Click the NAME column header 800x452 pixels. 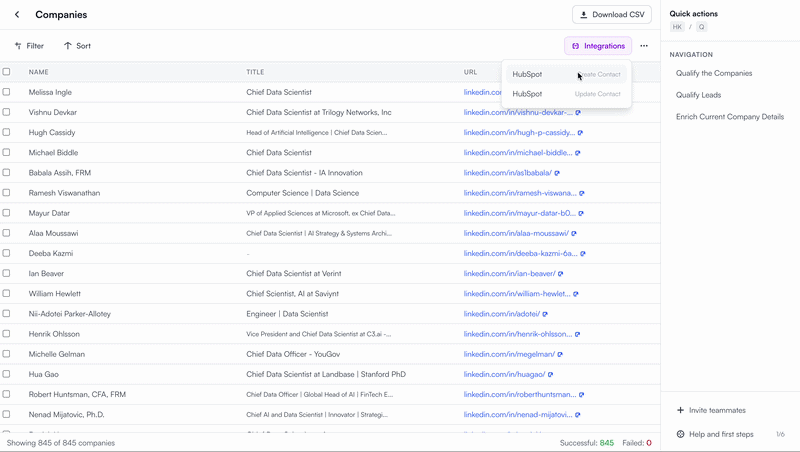(x=39, y=72)
